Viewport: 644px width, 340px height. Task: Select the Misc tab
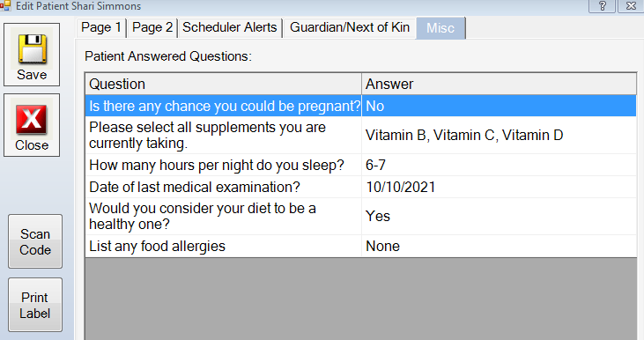coord(440,28)
